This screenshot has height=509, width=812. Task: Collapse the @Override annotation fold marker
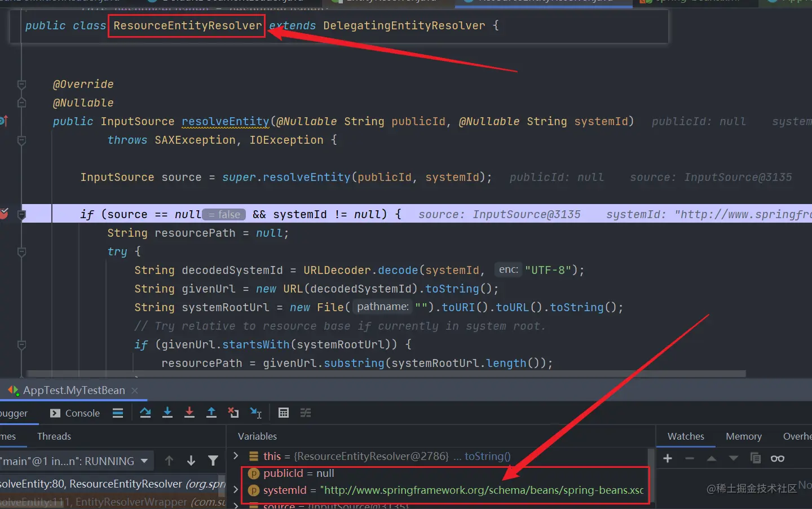(x=22, y=85)
